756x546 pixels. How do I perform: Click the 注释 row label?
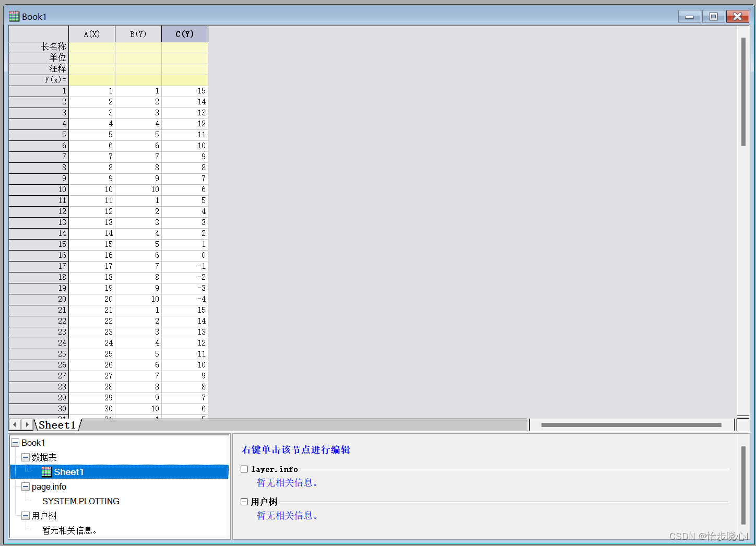39,69
